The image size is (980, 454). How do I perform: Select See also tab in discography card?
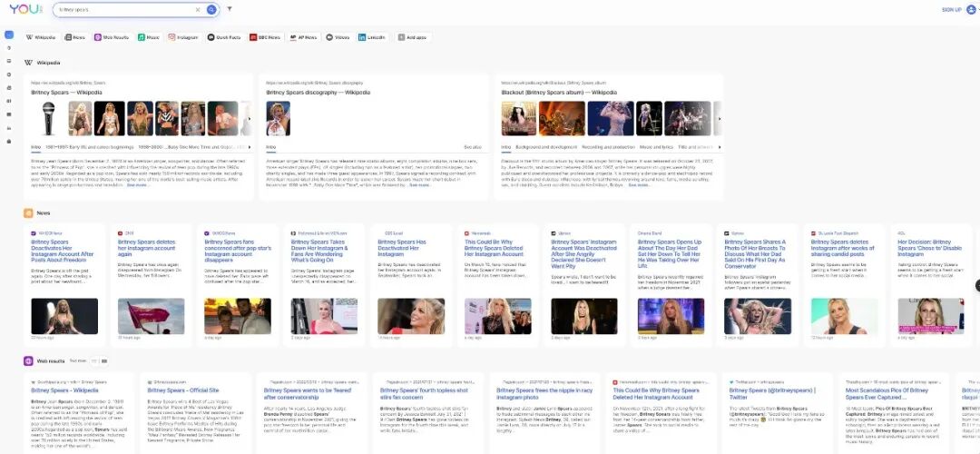click(x=473, y=148)
